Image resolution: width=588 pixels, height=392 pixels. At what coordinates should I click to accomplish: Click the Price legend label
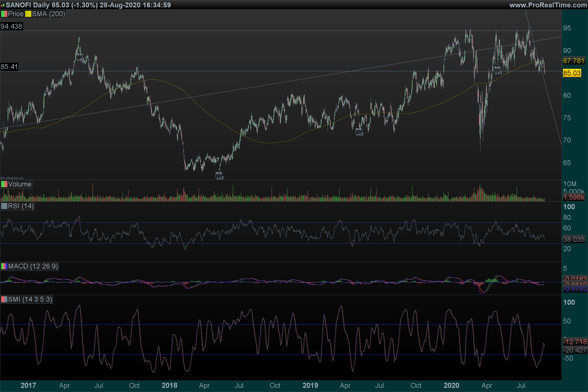tap(15, 14)
